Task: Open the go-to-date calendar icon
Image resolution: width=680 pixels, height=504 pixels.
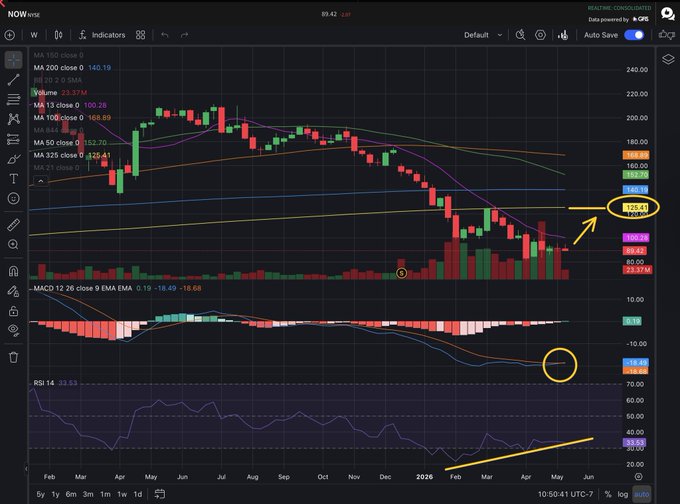Action: click(x=160, y=494)
